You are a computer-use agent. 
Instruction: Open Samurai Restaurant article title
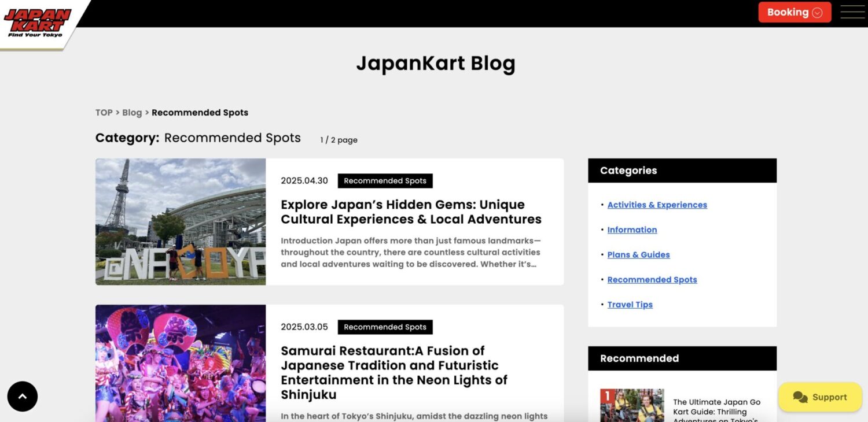(394, 373)
